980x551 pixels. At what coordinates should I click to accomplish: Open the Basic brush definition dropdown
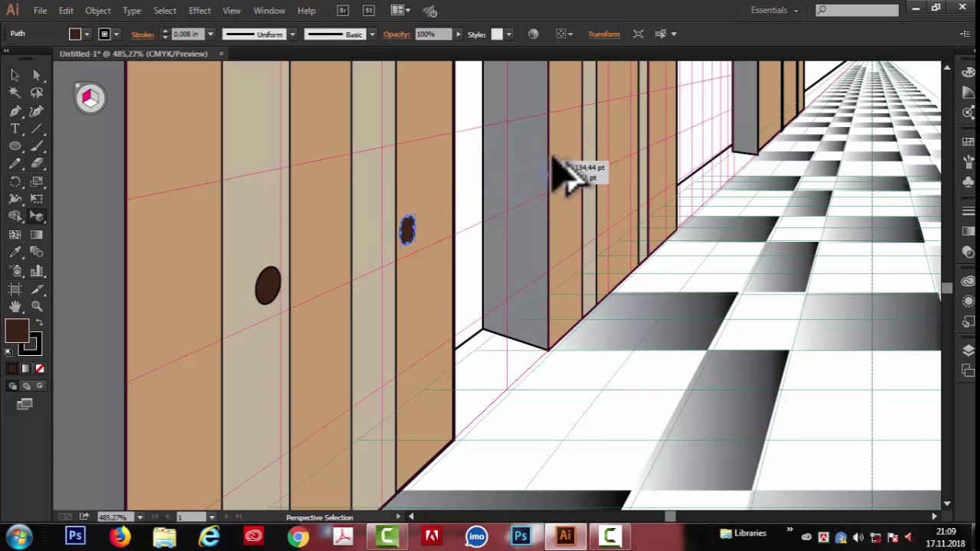[x=372, y=34]
